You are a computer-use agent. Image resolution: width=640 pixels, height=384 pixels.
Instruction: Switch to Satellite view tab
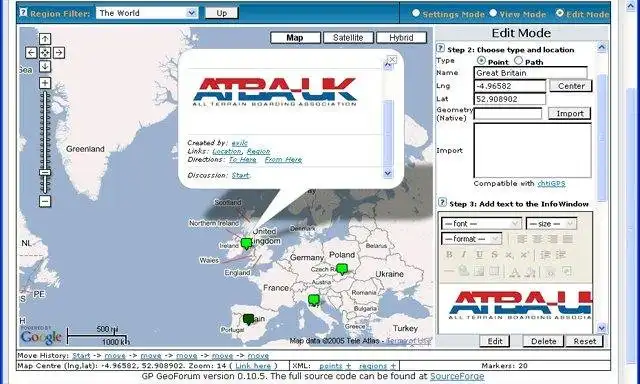tap(348, 38)
